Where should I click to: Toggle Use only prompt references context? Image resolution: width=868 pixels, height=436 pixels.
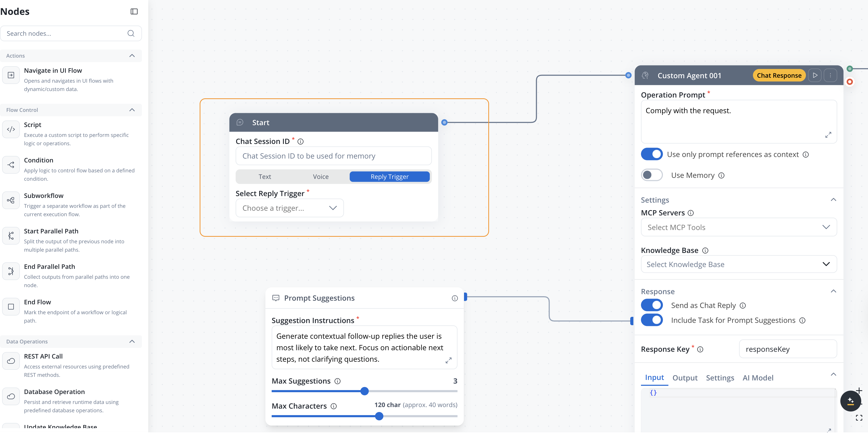tap(651, 154)
